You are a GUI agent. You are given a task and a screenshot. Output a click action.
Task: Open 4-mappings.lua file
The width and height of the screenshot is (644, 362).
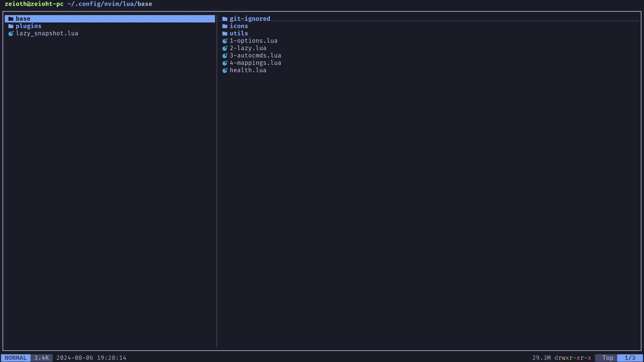click(255, 62)
